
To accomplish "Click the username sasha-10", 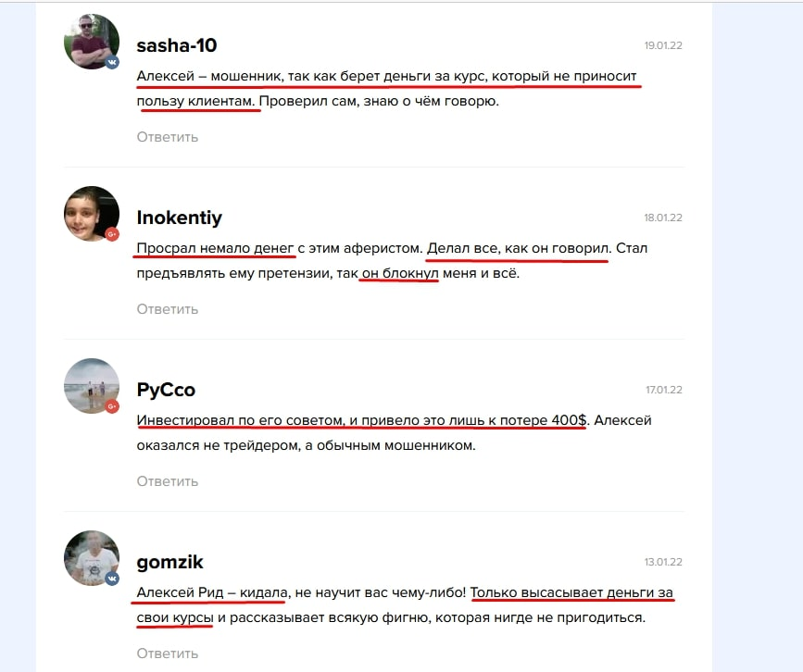I will click(x=177, y=45).
